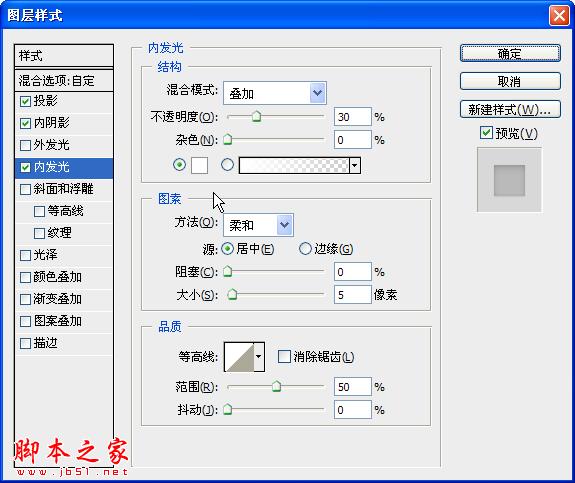Click the 抖动 jitter value field
This screenshot has width=575, height=483.
coord(353,409)
